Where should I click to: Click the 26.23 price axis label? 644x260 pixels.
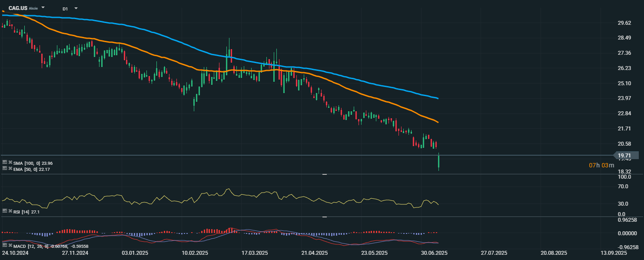[x=624, y=68]
